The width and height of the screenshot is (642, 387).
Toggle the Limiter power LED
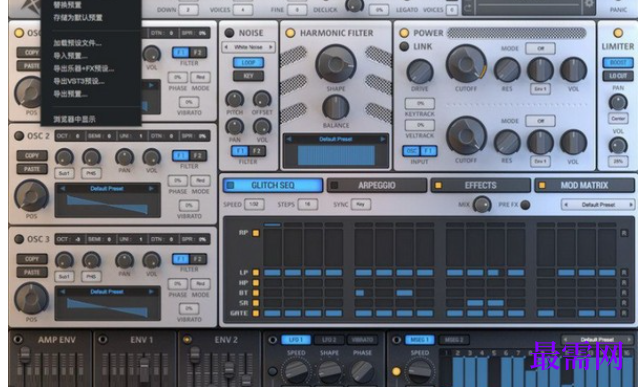pos(618,33)
